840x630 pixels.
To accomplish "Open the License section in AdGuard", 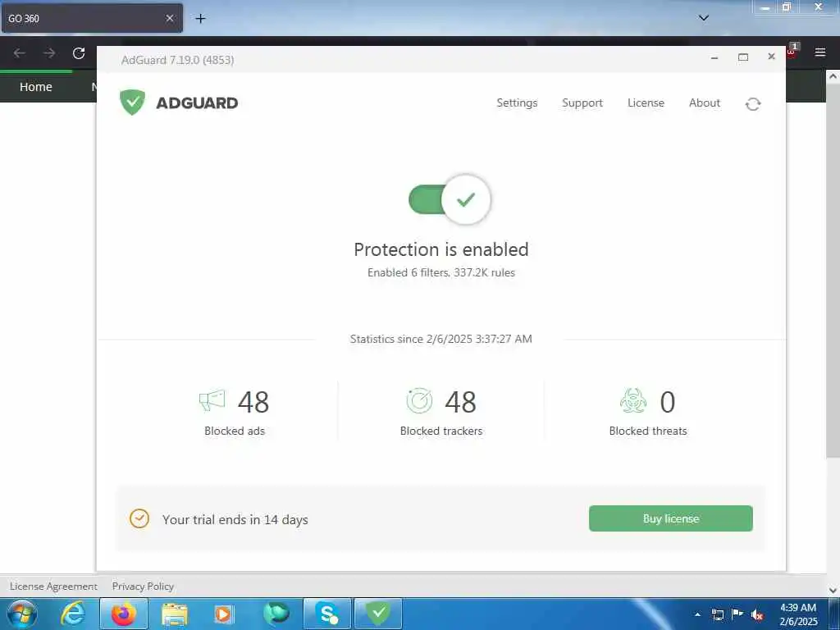I will [646, 103].
